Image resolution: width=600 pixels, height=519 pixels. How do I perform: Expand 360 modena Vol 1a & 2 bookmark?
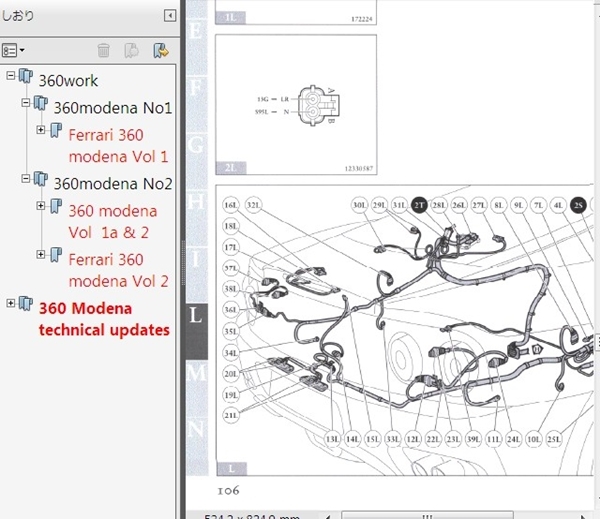tap(41, 206)
